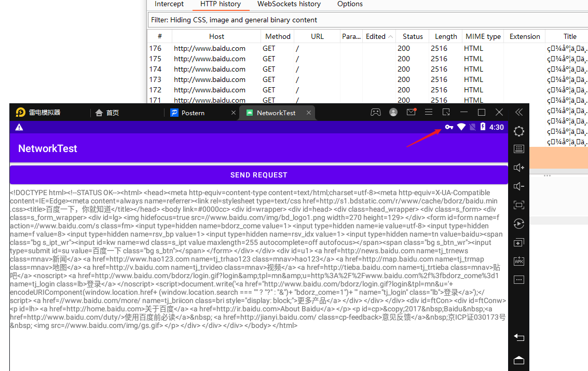Open Burp Options tab

click(350, 4)
